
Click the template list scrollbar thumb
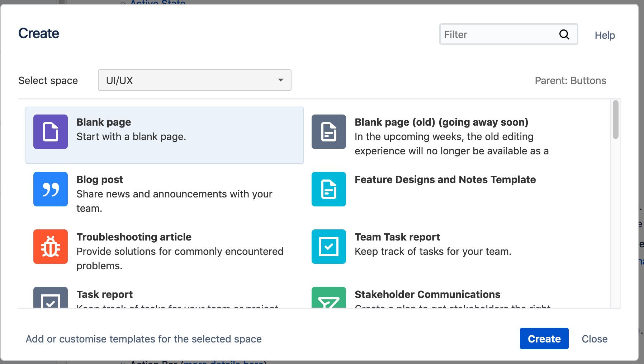coord(616,120)
